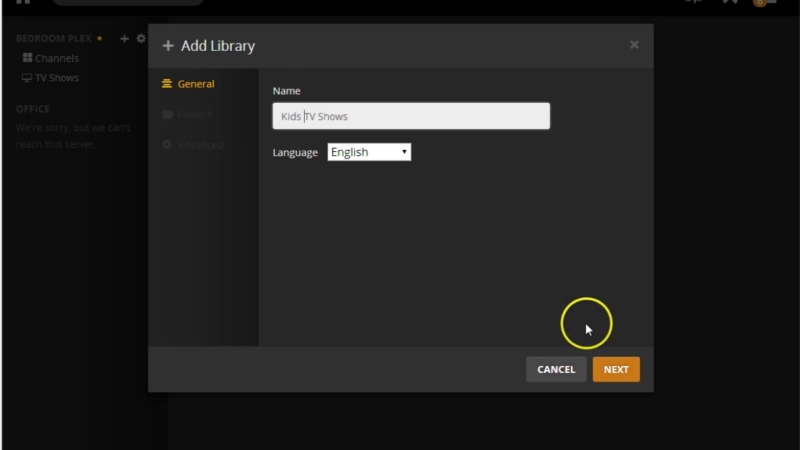Click the orange Next button
Viewport: 800px width, 450px height.
coord(616,369)
